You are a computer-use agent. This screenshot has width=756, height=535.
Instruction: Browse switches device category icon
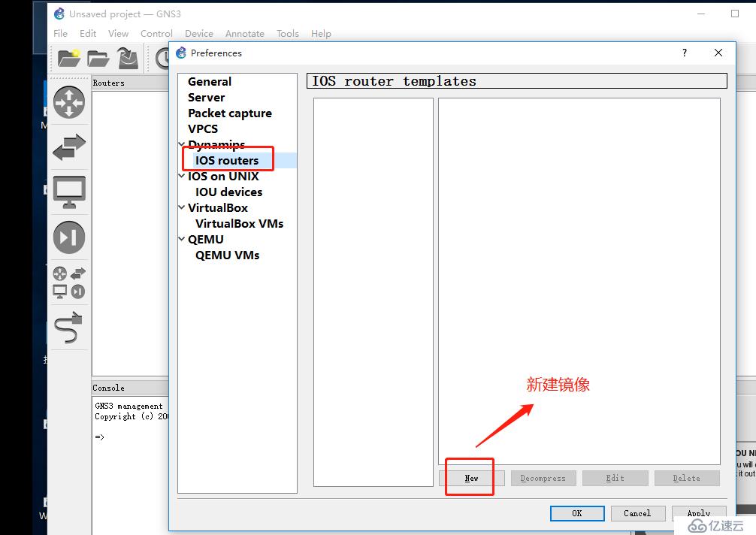click(x=69, y=147)
